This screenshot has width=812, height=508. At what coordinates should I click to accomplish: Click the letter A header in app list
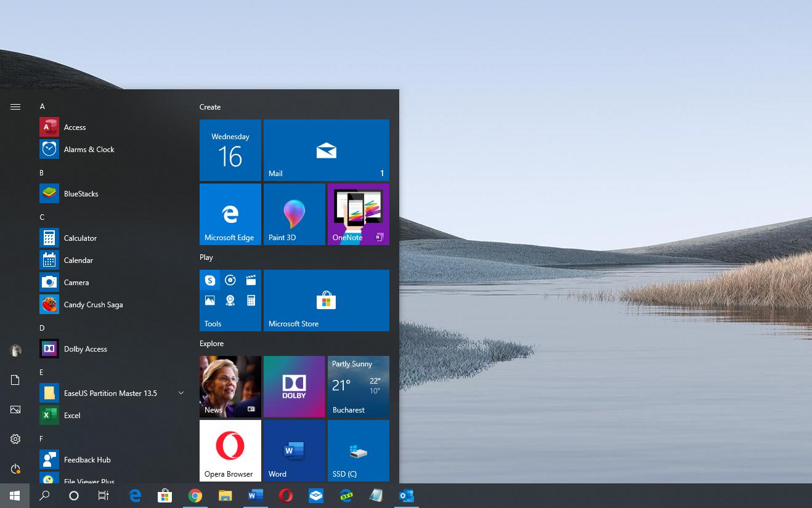click(x=43, y=107)
